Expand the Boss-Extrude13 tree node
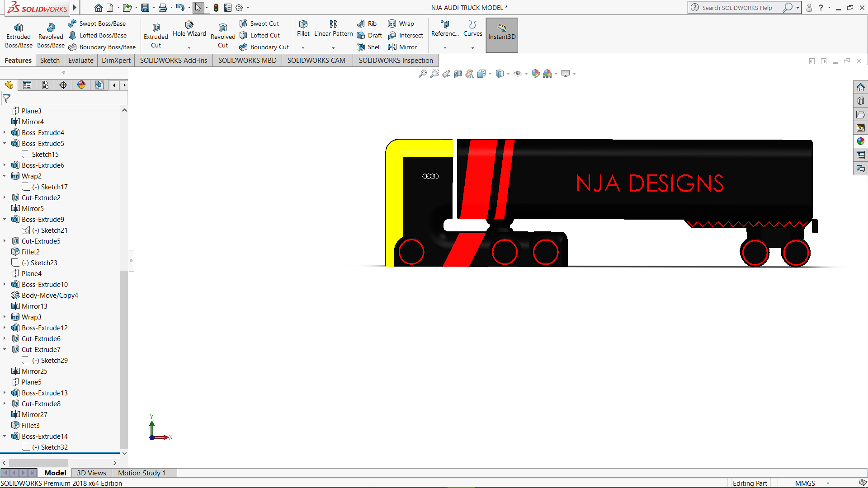 pos(5,393)
